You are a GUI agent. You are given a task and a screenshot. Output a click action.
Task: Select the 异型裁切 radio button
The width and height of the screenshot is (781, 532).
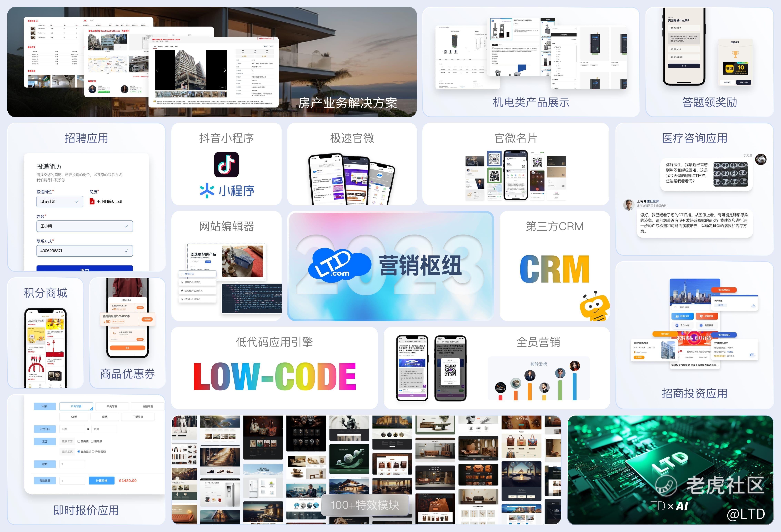coord(93,452)
